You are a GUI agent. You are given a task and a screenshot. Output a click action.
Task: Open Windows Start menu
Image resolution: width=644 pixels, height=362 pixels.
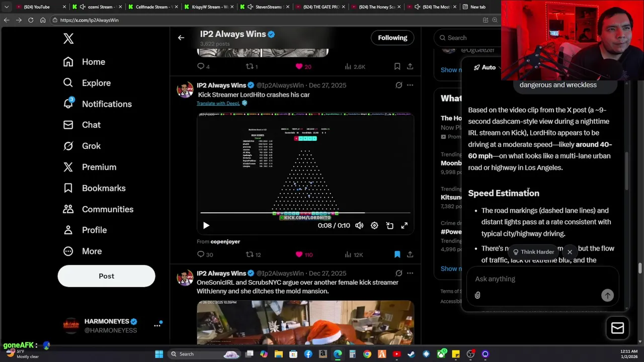pos(159,354)
